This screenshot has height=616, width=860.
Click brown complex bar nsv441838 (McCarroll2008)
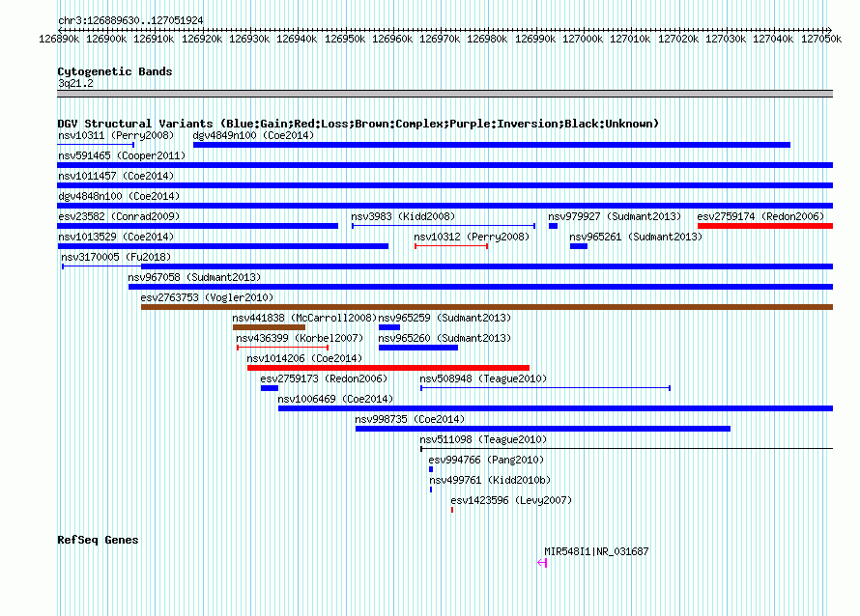point(269,327)
